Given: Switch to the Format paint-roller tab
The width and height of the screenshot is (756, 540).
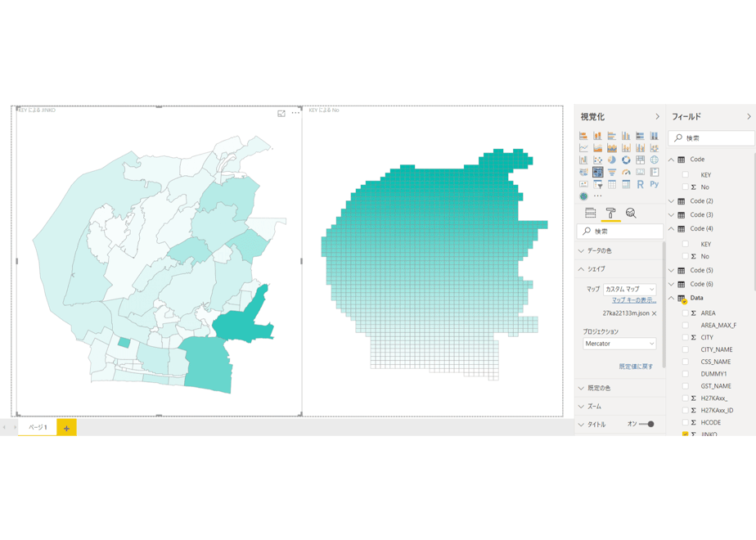Looking at the screenshot, I should pyautogui.click(x=610, y=213).
